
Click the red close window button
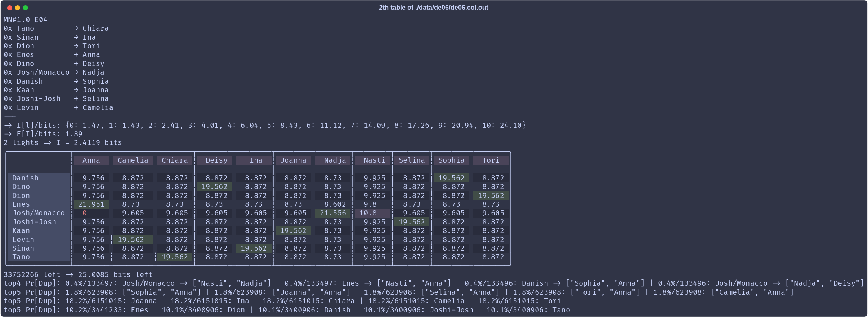10,8
